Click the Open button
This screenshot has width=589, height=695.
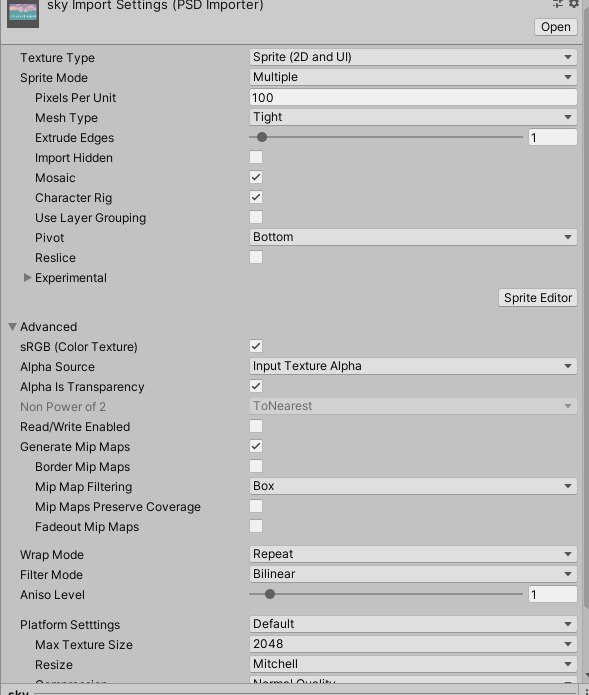pyautogui.click(x=556, y=27)
